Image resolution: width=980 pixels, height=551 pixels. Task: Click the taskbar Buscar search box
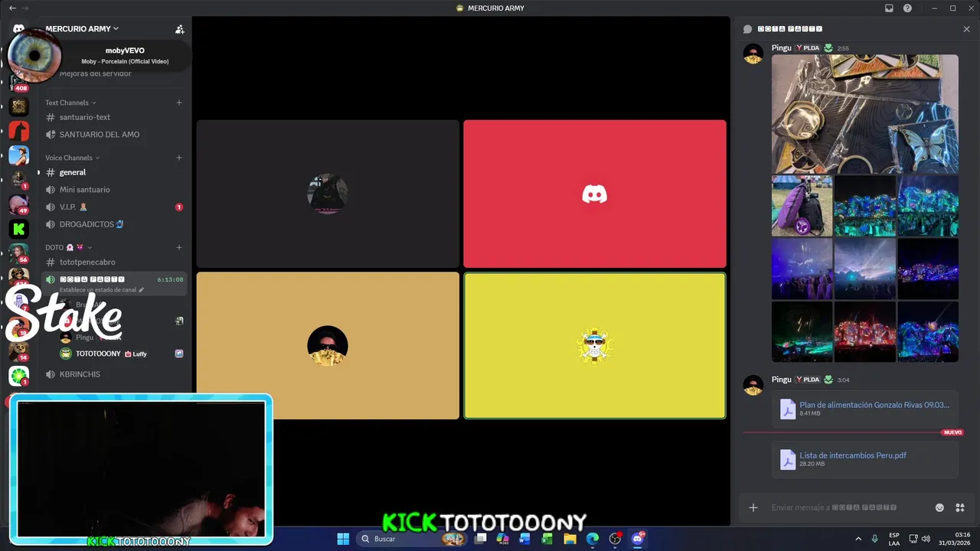click(x=411, y=539)
